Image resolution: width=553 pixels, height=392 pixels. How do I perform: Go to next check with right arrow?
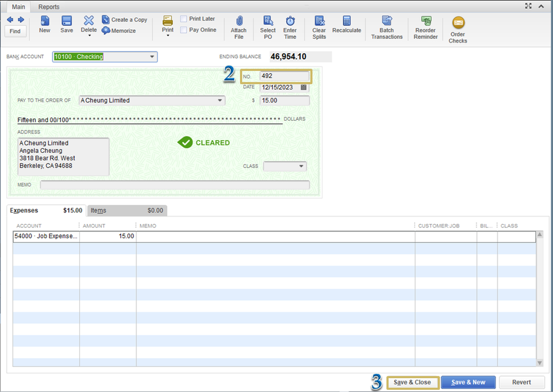click(x=21, y=20)
